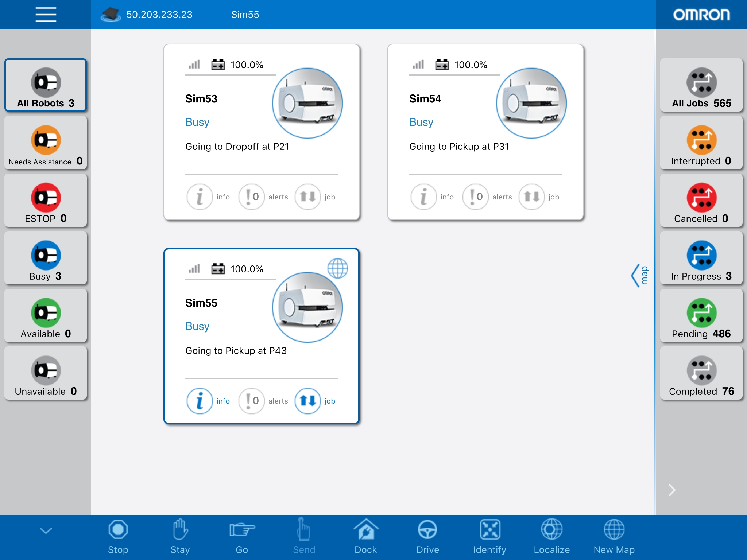The image size is (747, 560).
Task: Click the Sim55 signal strength icon
Action: pos(194,269)
